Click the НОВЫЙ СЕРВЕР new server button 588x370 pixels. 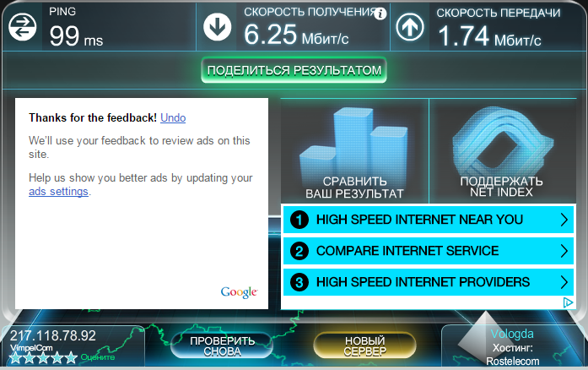point(364,346)
